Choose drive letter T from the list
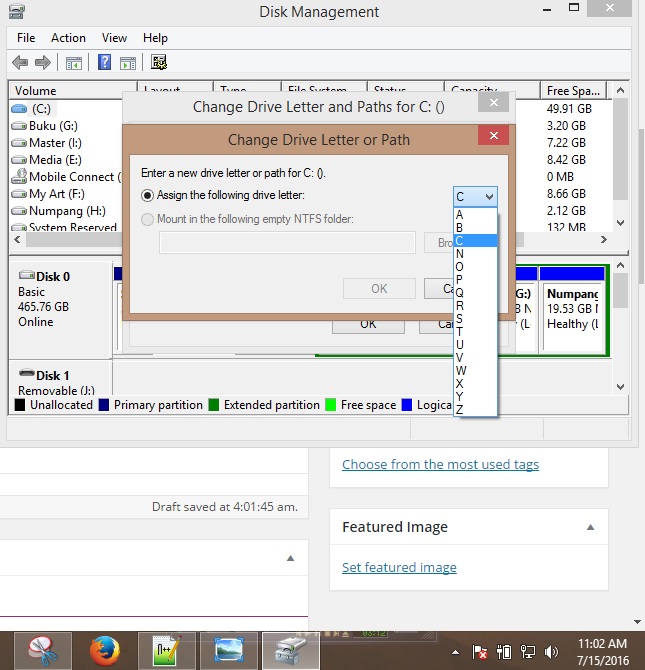The image size is (645, 670). tap(475, 332)
